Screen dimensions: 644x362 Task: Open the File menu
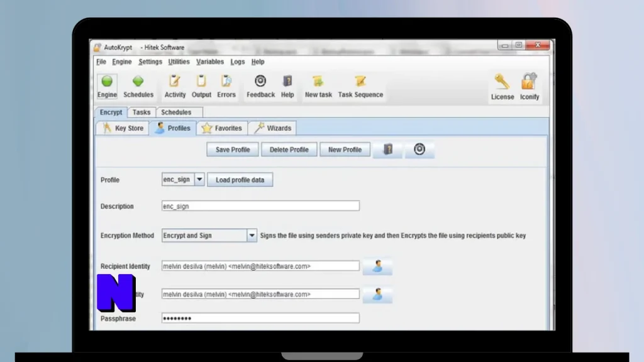click(x=101, y=62)
